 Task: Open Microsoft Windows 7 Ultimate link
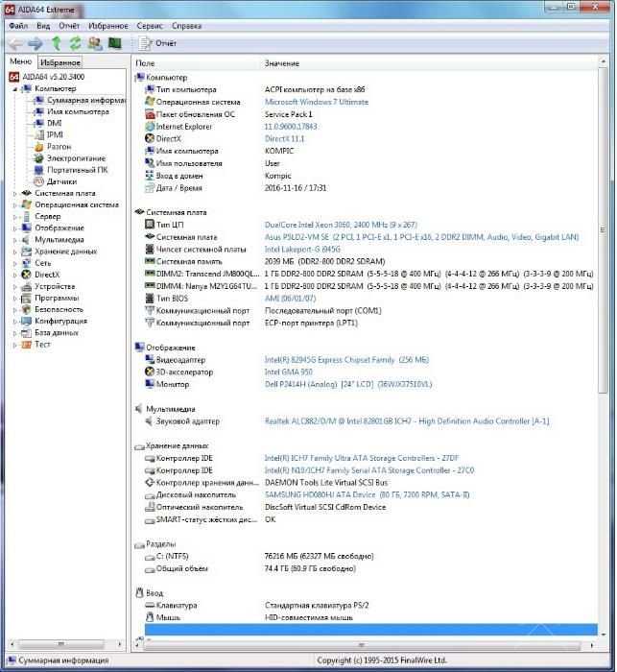click(x=317, y=102)
